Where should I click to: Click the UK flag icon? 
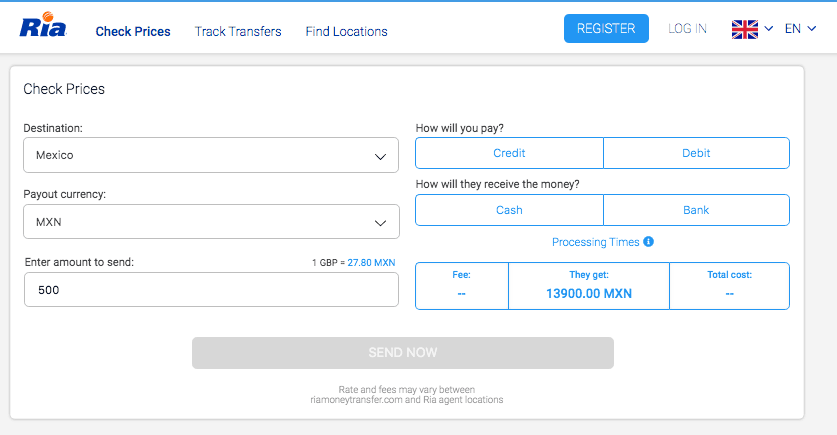(745, 29)
